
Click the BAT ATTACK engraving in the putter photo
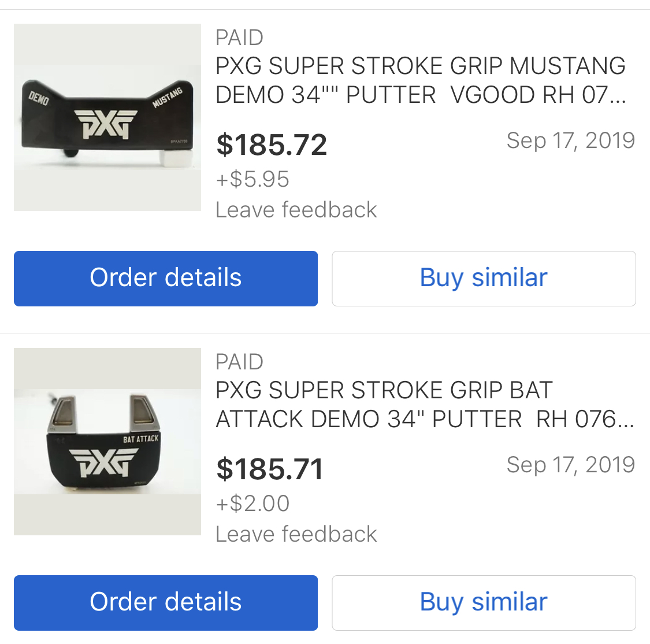click(x=140, y=439)
